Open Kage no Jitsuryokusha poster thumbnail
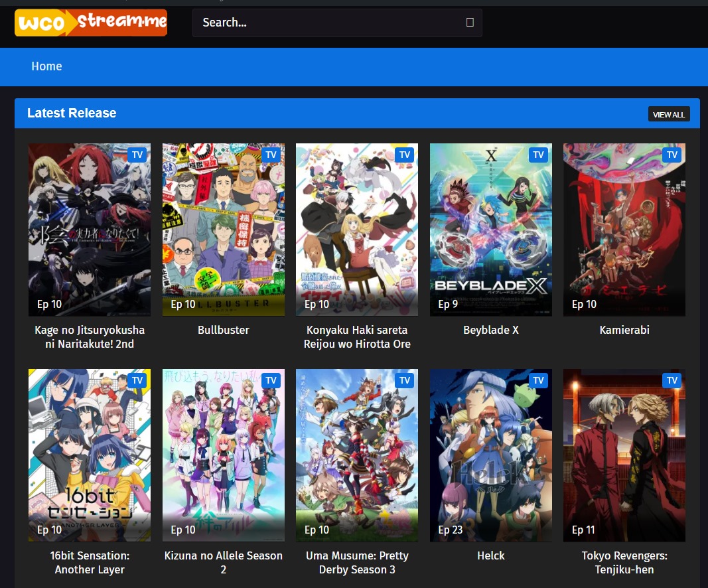This screenshot has width=708, height=588. (x=90, y=230)
